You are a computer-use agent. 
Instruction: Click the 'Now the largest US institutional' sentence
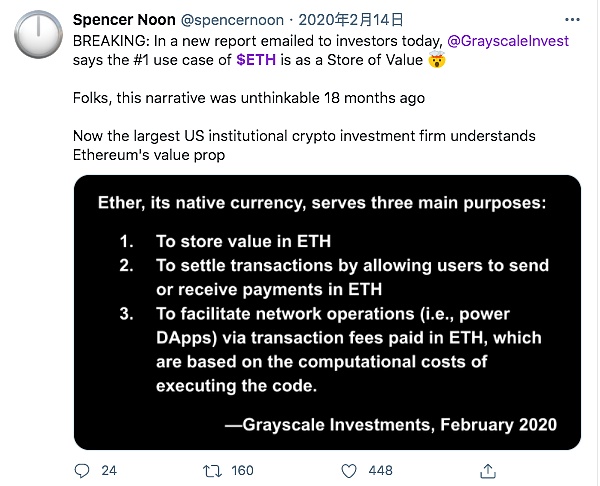click(304, 135)
